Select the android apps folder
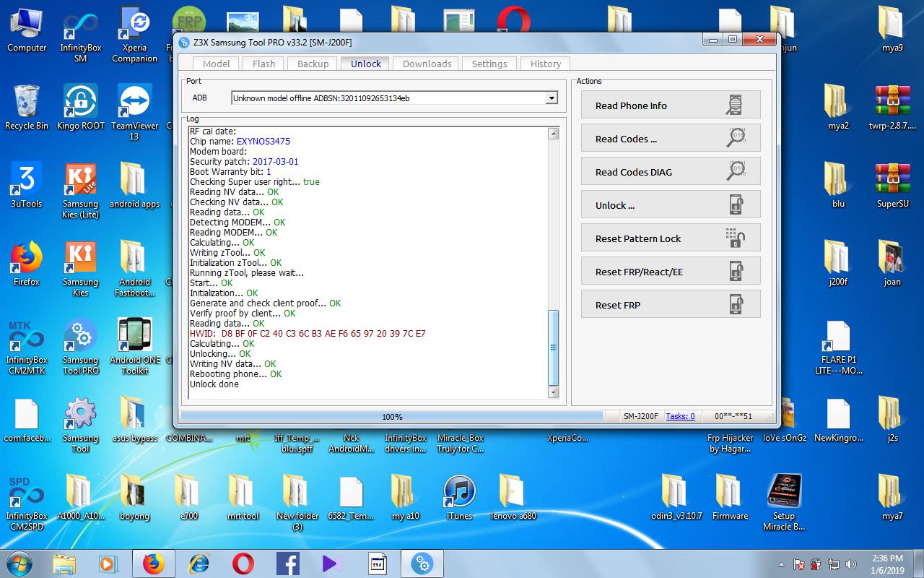The width and height of the screenshot is (924, 578). tap(135, 185)
